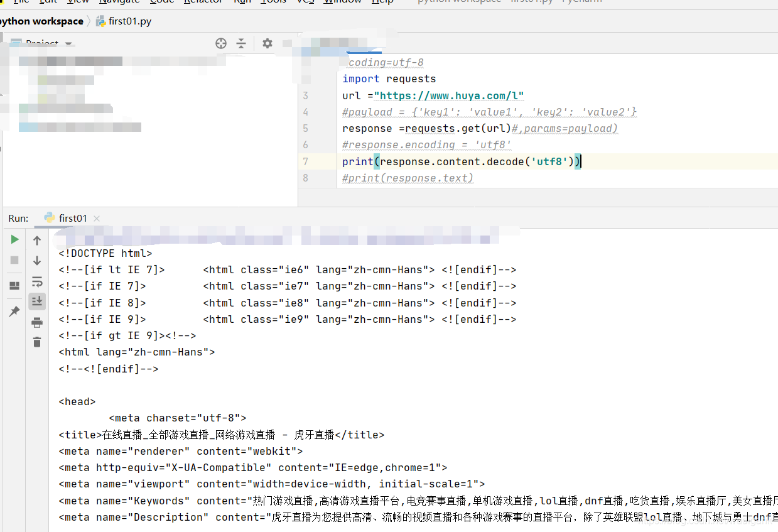This screenshot has width=778, height=532.
Task: Click the https://www.huya.com/l URL string
Action: coord(449,95)
